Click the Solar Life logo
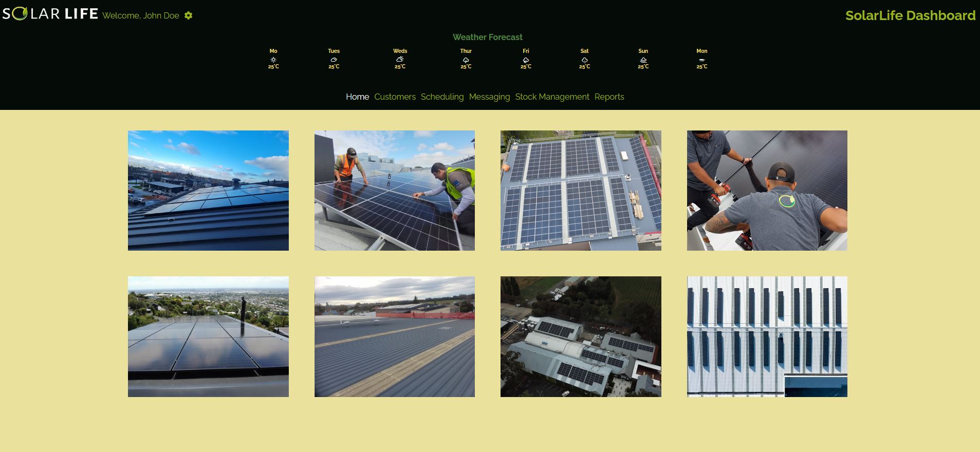This screenshot has height=452, width=980. pos(50,13)
